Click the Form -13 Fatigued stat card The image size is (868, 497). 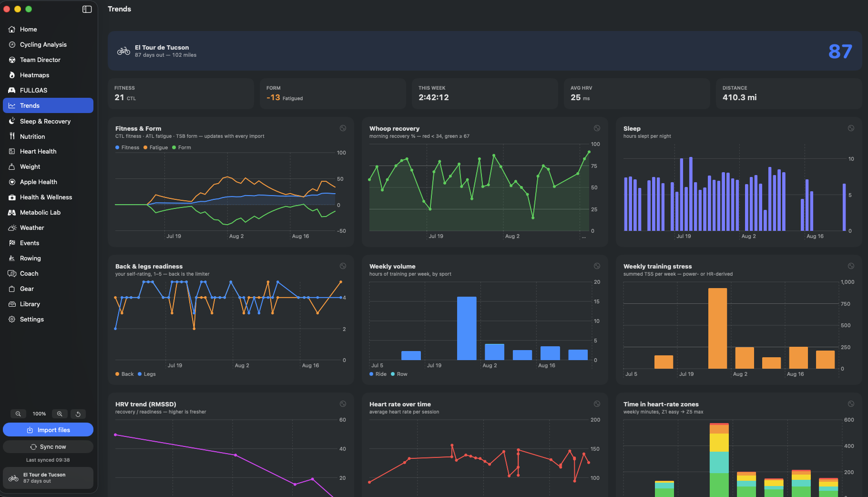(333, 93)
